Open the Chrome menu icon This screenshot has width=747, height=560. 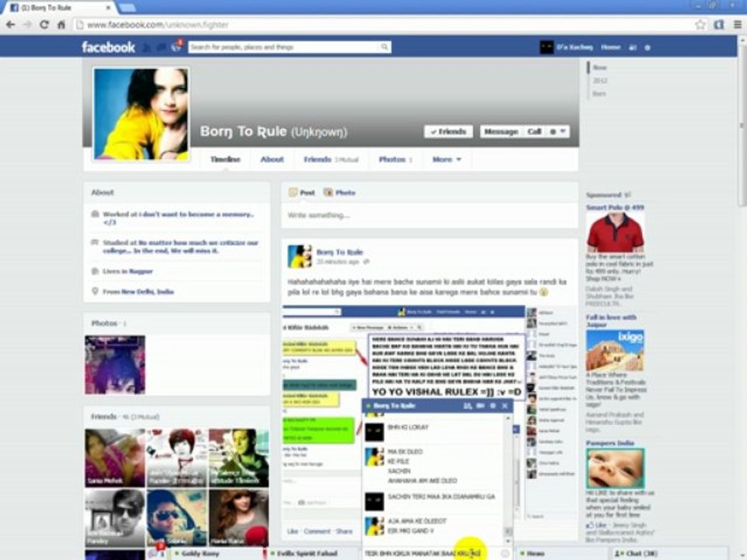point(737,24)
